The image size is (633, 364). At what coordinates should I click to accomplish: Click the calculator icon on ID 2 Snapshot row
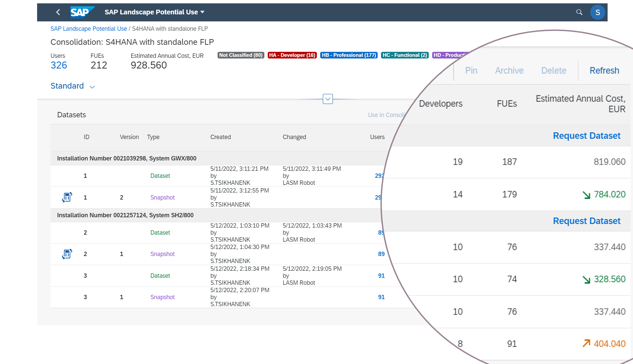[67, 254]
